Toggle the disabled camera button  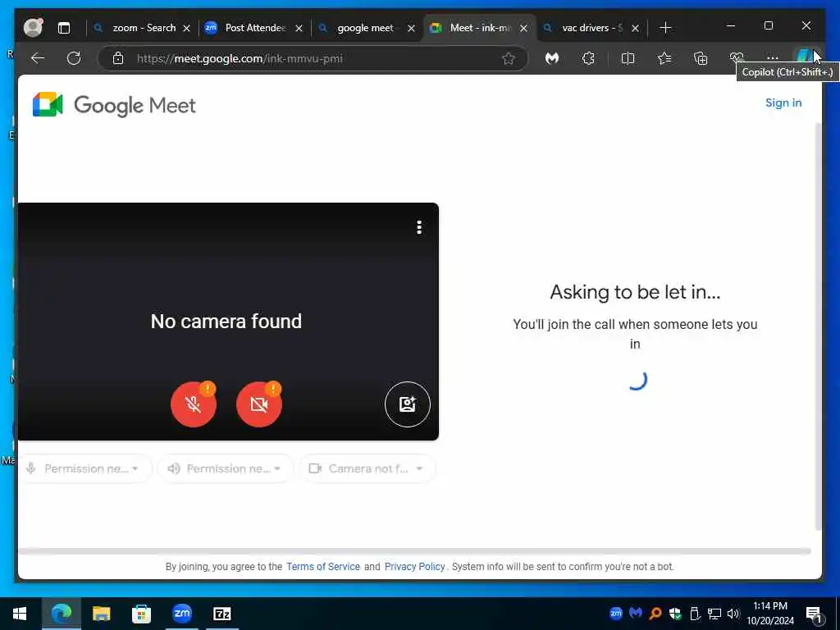click(x=258, y=404)
